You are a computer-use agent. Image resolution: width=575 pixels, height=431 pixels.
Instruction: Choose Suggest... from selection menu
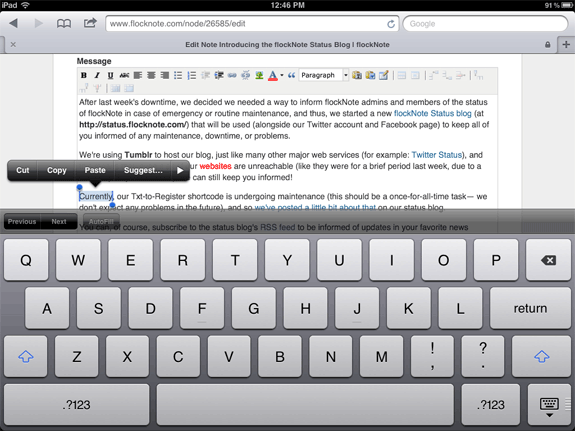click(143, 170)
